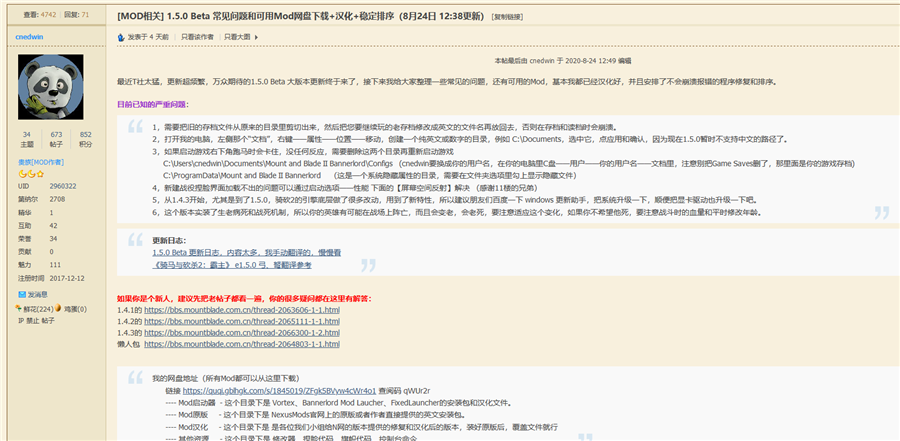Open the 贵族[MOD作者] user group link
This screenshot has height=441, width=900.
(x=41, y=163)
